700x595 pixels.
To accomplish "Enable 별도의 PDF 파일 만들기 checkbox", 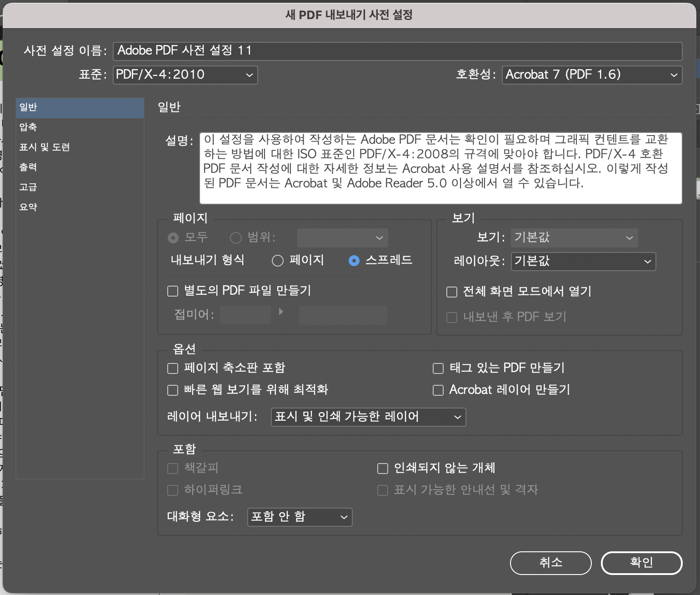I will (x=173, y=291).
